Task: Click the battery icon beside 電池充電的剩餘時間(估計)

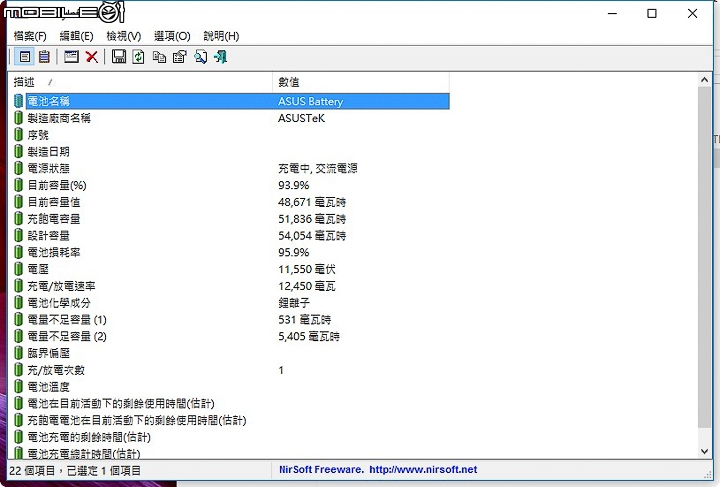Action: tap(18, 437)
